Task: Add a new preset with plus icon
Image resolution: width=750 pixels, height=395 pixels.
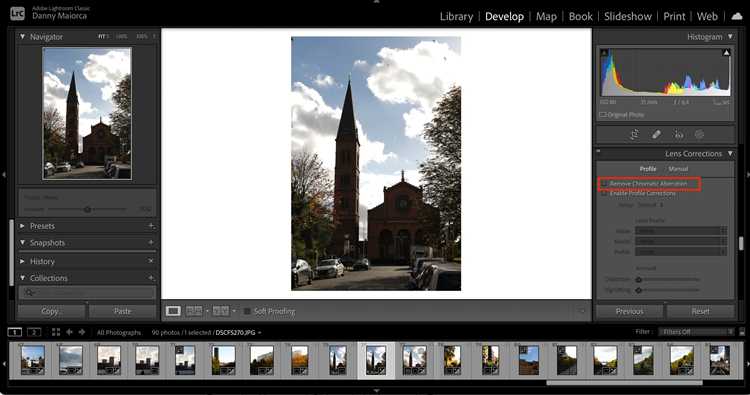Action: coord(151,226)
